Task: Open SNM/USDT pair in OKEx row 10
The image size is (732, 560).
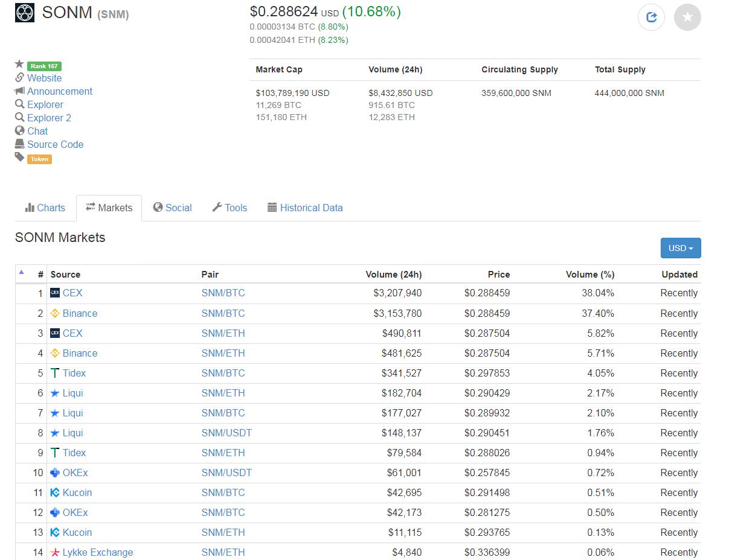Action: point(226,472)
